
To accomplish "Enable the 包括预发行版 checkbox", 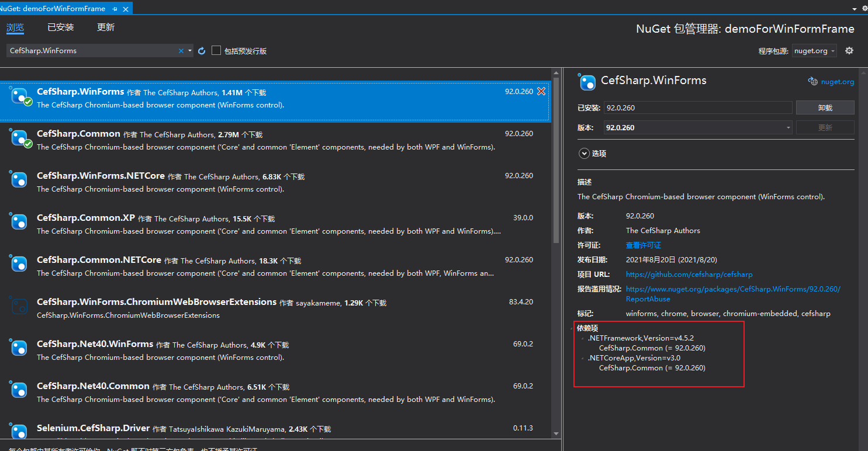I will click(216, 51).
